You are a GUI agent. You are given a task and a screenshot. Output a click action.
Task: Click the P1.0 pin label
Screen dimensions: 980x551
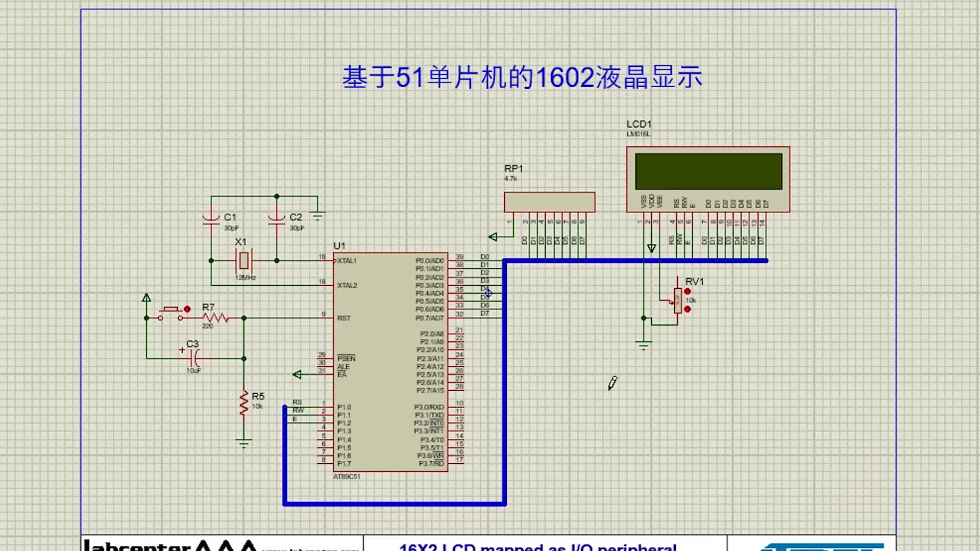344,407
